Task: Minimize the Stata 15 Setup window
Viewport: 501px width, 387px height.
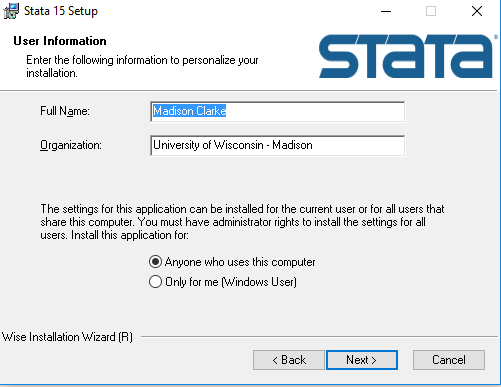Action: (386, 11)
